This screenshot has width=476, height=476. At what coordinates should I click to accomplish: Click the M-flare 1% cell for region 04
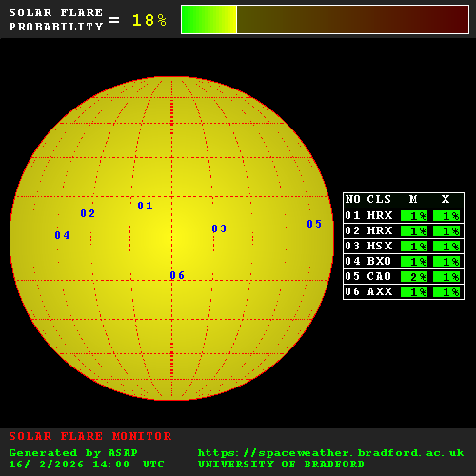pos(414,262)
